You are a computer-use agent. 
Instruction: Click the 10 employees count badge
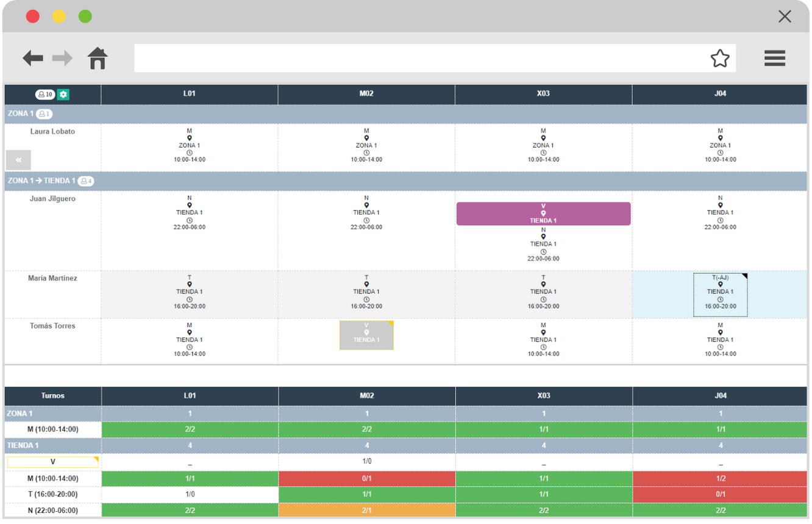(x=45, y=95)
